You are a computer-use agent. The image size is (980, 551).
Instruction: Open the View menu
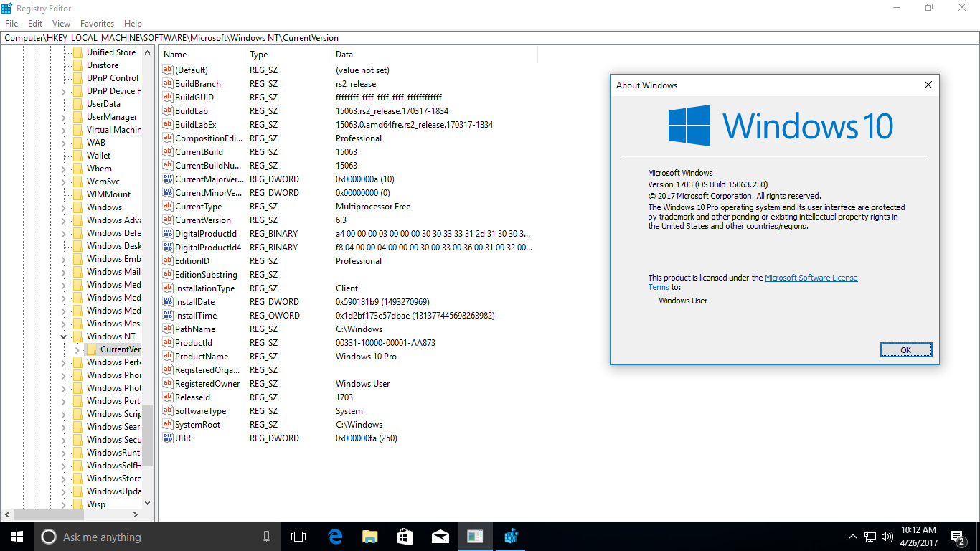point(61,24)
